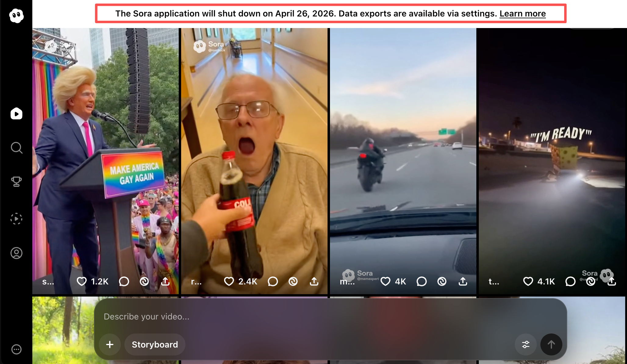Viewport: 627px width, 364px height.
Task: Open the drafts dashed-circle play icon
Action: (16, 219)
